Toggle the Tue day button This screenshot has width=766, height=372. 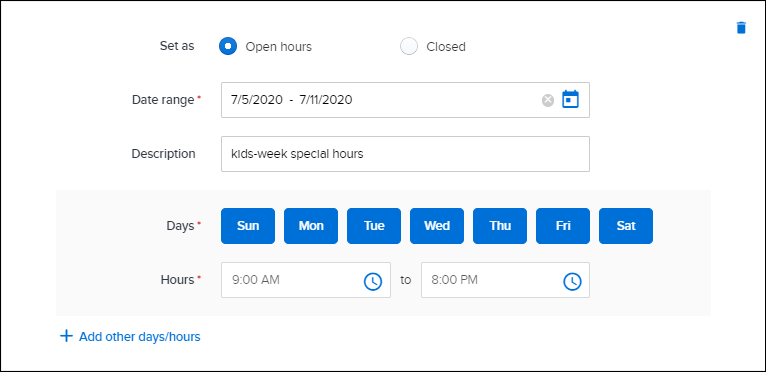coord(374,226)
